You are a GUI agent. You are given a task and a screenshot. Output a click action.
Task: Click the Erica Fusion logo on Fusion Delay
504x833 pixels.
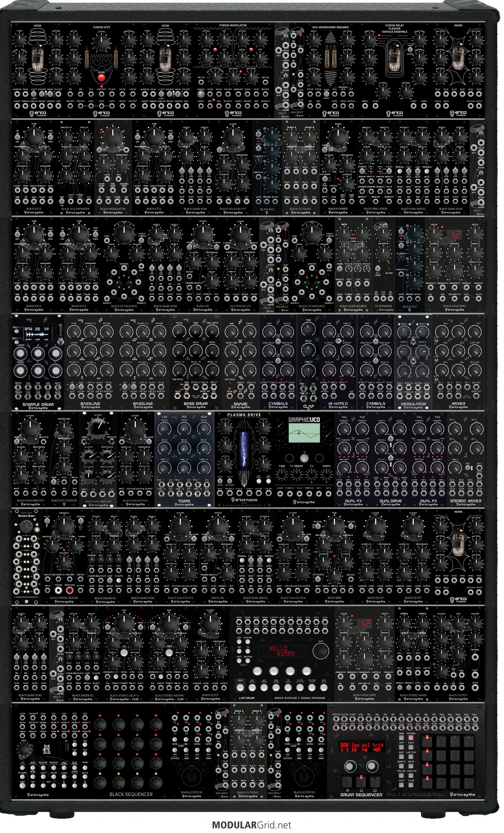click(x=395, y=113)
